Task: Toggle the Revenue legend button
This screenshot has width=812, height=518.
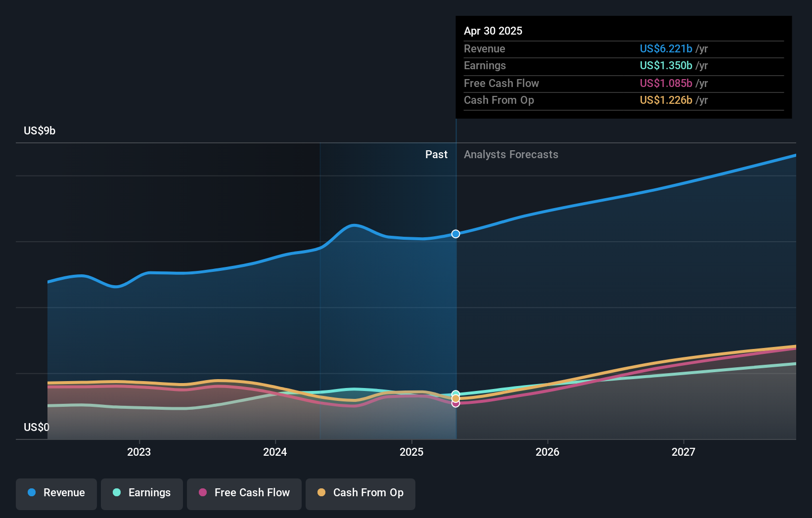Action: [56, 494]
